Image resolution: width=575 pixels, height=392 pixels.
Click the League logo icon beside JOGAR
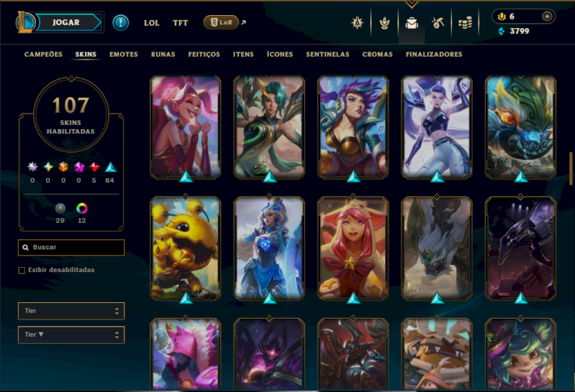[25, 22]
